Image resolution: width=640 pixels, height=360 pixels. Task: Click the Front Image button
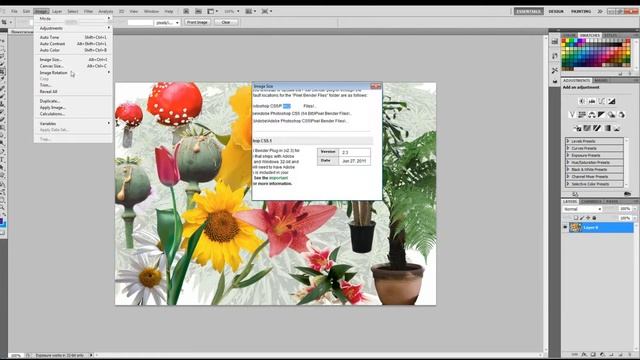click(x=197, y=22)
